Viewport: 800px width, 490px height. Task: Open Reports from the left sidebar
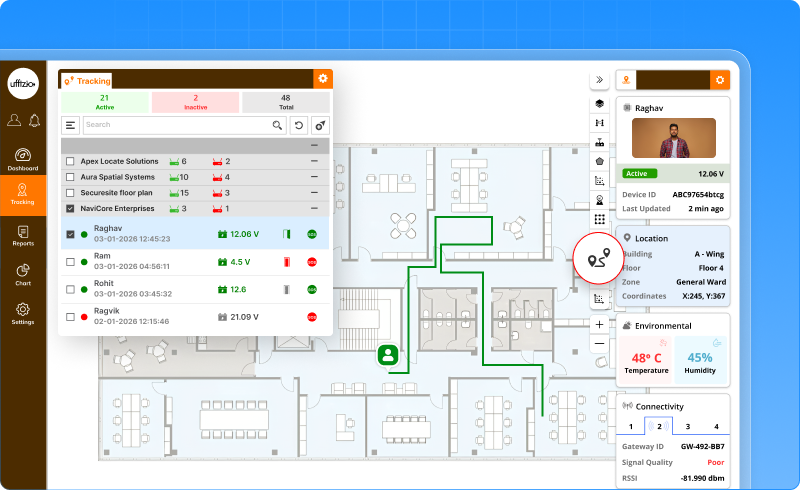tap(23, 235)
